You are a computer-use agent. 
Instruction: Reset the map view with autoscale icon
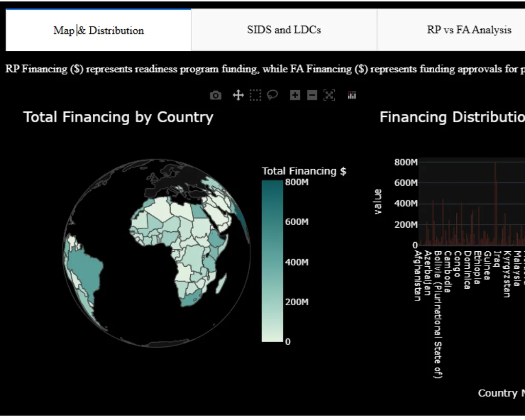point(329,95)
